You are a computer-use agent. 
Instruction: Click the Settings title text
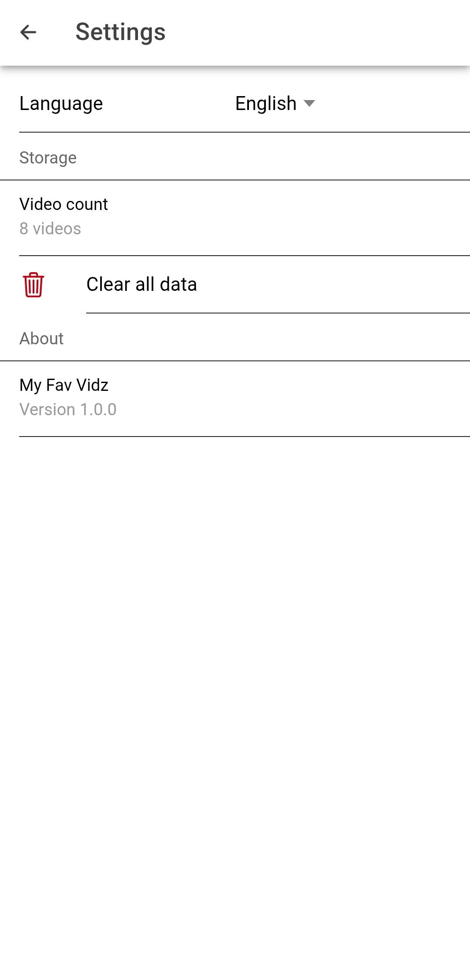[x=121, y=32]
